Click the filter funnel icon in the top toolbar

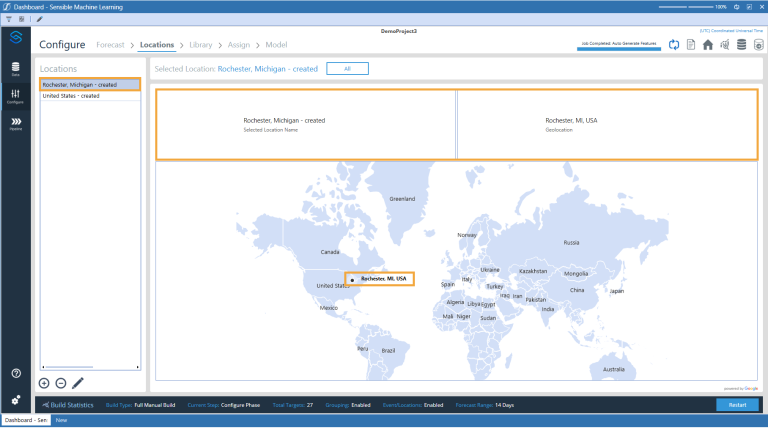coord(8,19)
